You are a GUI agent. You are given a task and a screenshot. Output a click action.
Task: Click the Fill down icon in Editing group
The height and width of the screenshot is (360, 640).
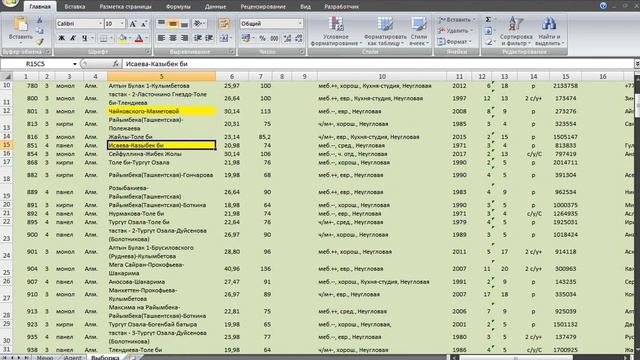pyautogui.click(x=488, y=31)
